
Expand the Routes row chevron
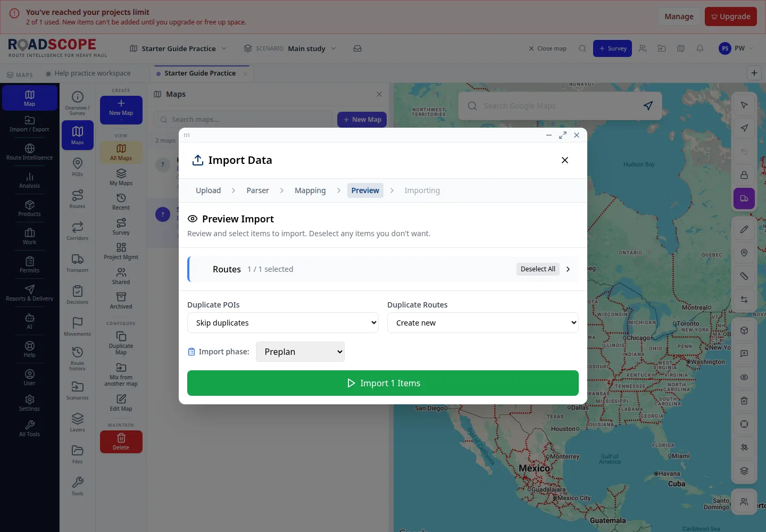coord(568,269)
